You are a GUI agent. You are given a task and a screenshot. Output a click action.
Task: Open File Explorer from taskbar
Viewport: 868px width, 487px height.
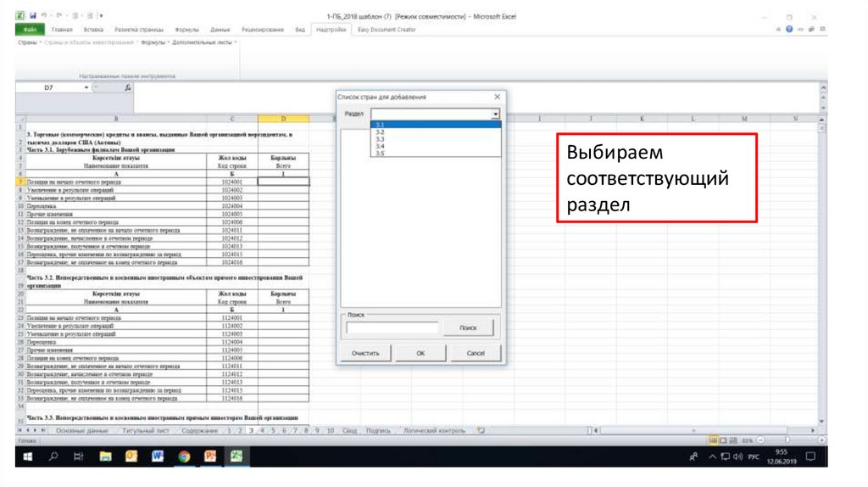(105, 456)
